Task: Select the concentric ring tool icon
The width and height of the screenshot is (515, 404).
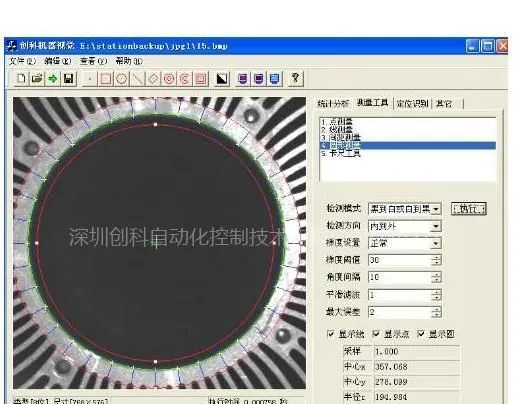Action: coord(169,79)
